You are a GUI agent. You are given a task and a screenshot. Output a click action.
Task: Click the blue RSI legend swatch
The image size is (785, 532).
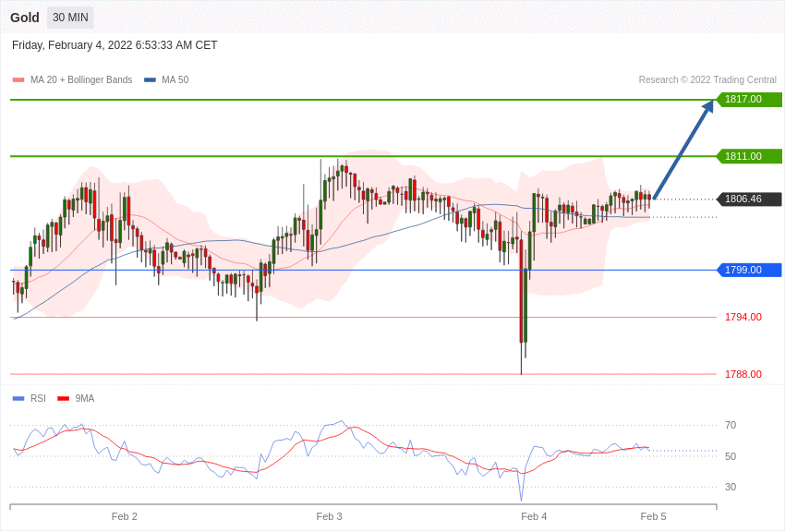tap(18, 398)
